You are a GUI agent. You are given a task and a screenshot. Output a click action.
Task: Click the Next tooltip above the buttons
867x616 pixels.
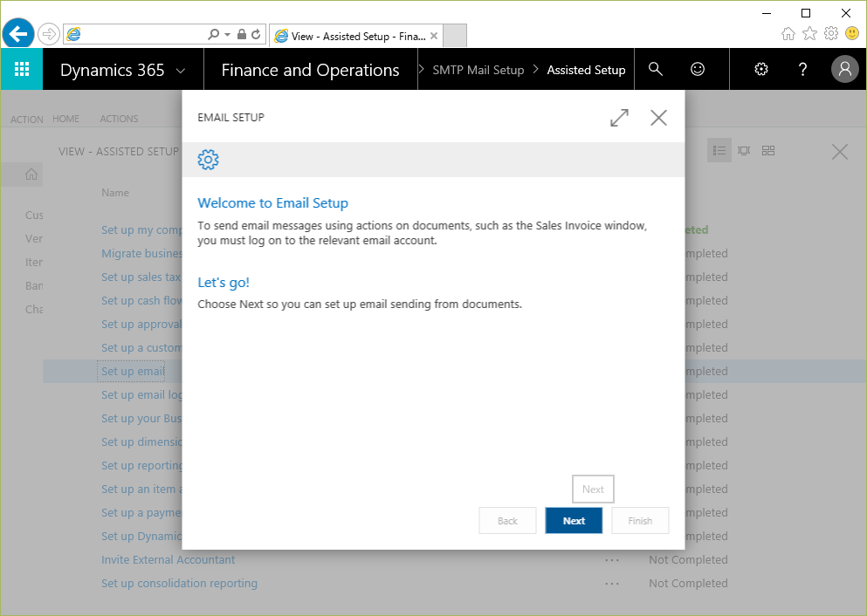pyautogui.click(x=593, y=489)
